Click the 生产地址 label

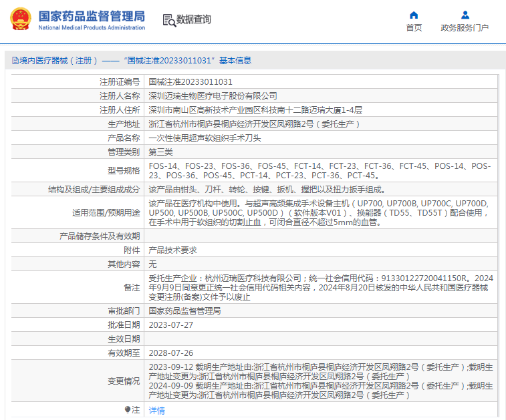pyautogui.click(x=124, y=124)
